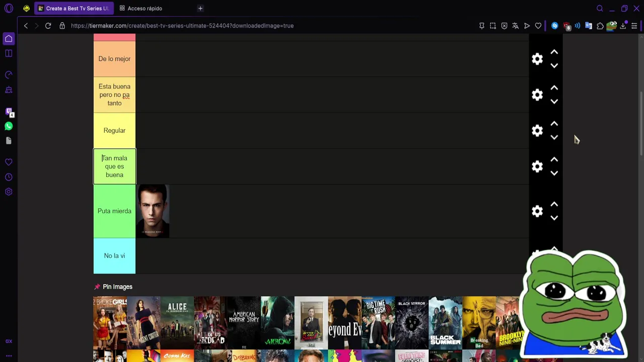Screen dimensions: 644x362
Task: Open settings gear for Tan mala que es buena tier
Action: [x=537, y=166]
